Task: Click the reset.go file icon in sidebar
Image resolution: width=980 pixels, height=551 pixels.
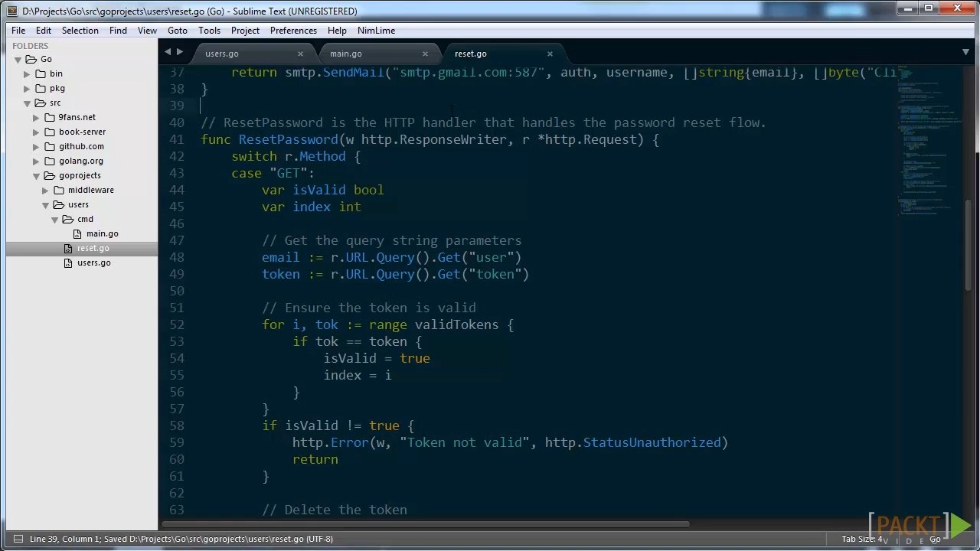Action: pos(68,248)
